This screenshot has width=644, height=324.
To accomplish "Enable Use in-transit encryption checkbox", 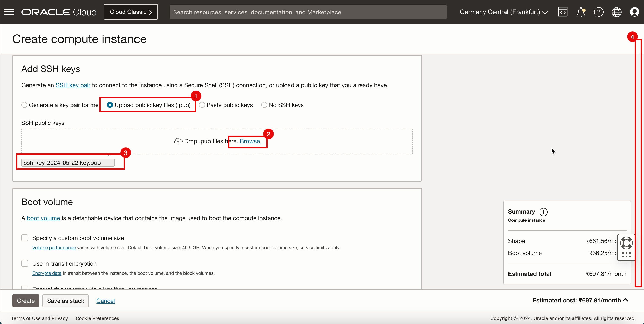I will [24, 263].
